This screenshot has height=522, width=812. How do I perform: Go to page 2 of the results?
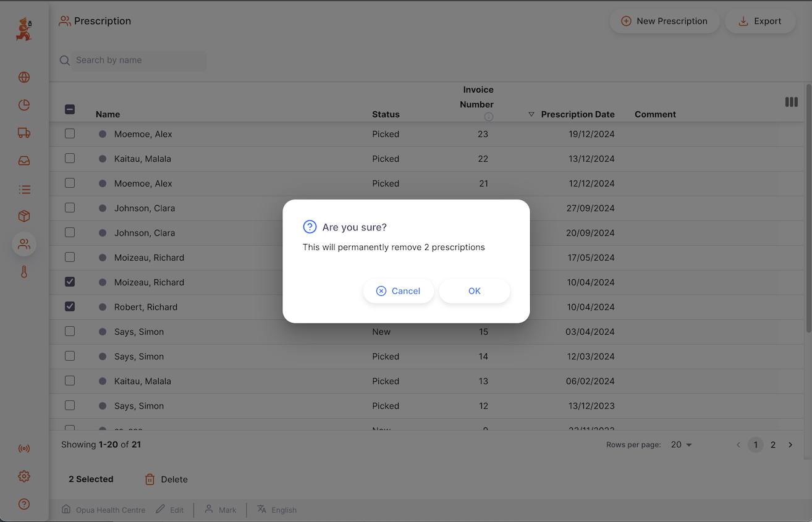point(773,445)
